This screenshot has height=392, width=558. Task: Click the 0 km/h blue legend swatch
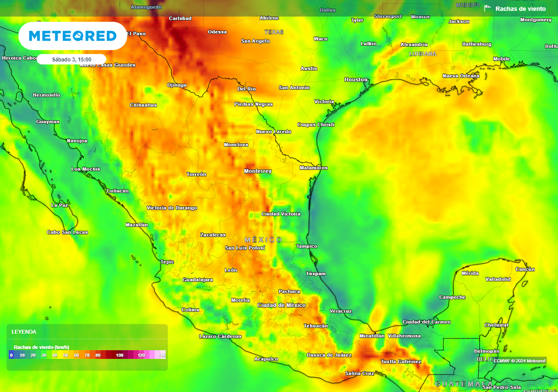coord(11,355)
